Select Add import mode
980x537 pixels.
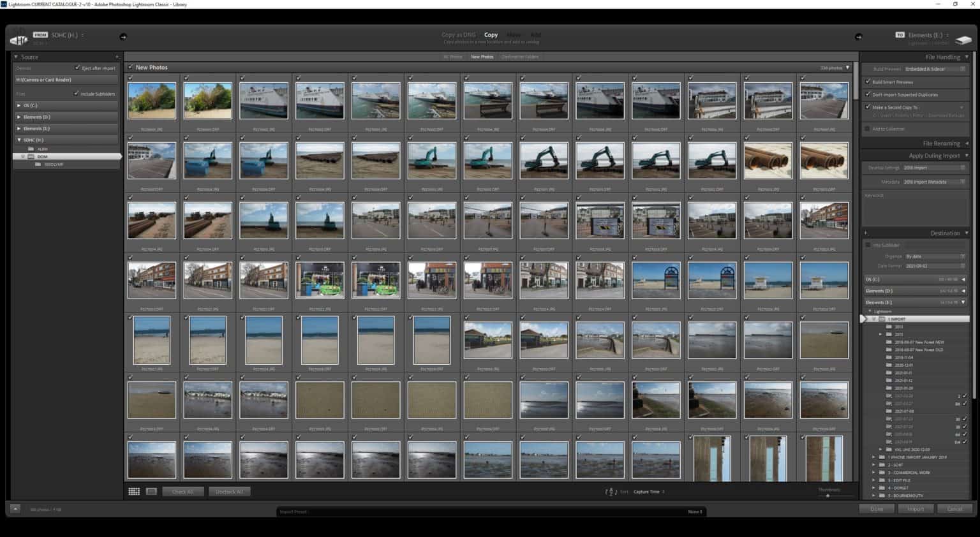point(535,35)
